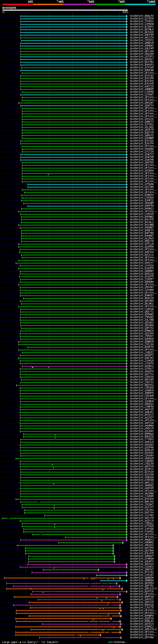Select hit label UniRef100_B4FF65
158x644 pixels.
click(x=142, y=35)
